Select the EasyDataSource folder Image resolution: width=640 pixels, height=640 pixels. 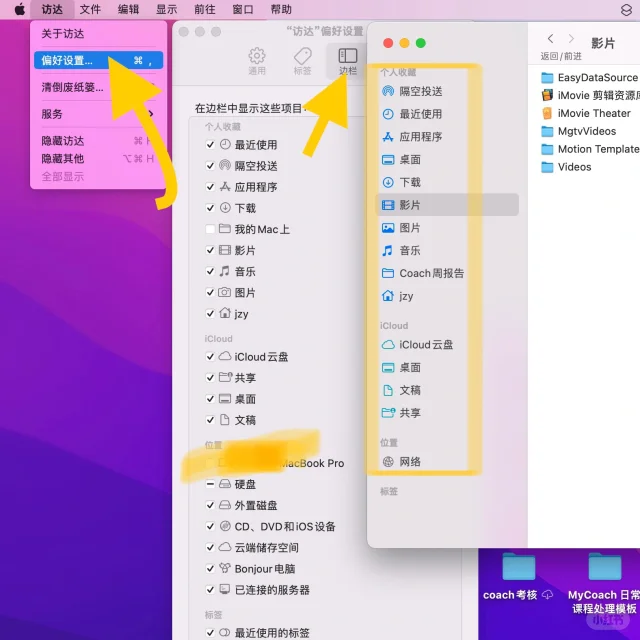(590, 78)
